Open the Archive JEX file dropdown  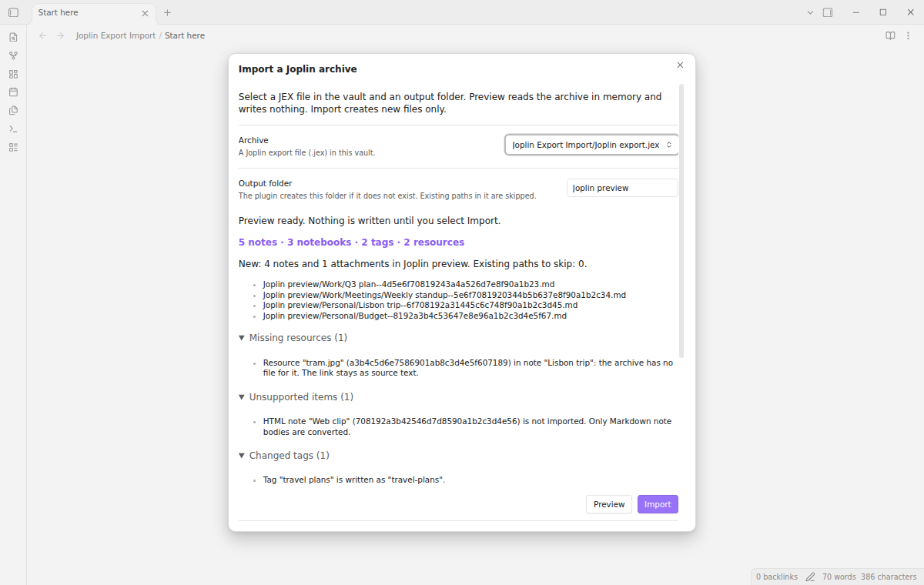coord(591,145)
